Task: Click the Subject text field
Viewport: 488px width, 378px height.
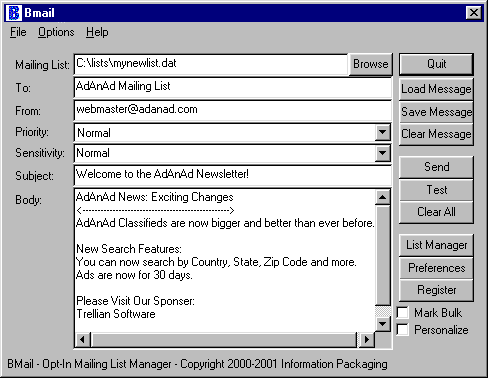Action: pyautogui.click(x=233, y=175)
